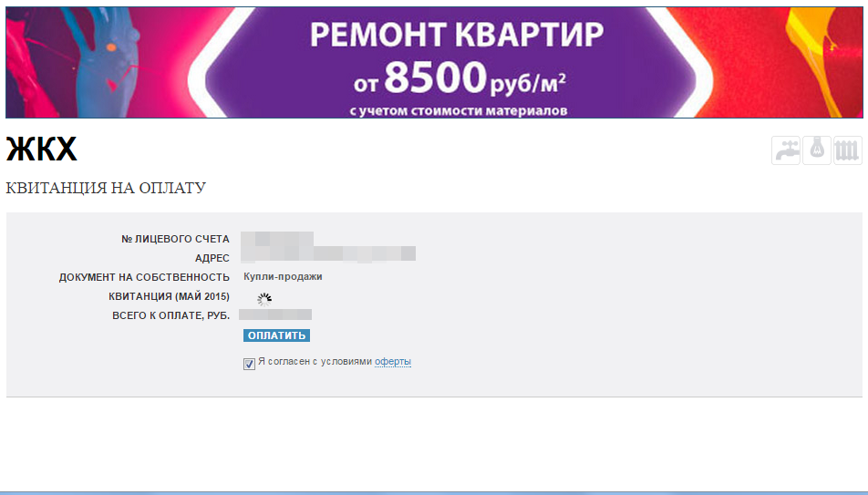Click the КВИТАНЦИЯ НА ОПЛАТУ subtitle
Image resolution: width=868 pixels, height=495 pixels.
click(x=106, y=188)
